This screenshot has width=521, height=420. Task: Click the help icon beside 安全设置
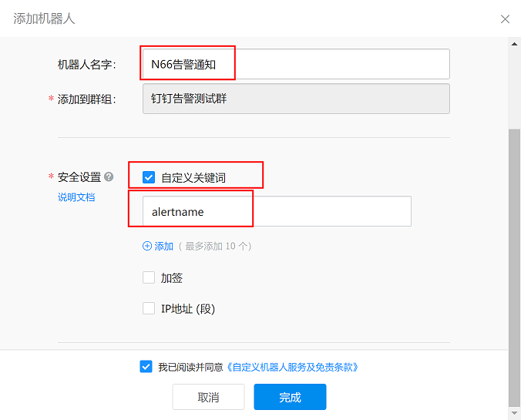tap(109, 176)
